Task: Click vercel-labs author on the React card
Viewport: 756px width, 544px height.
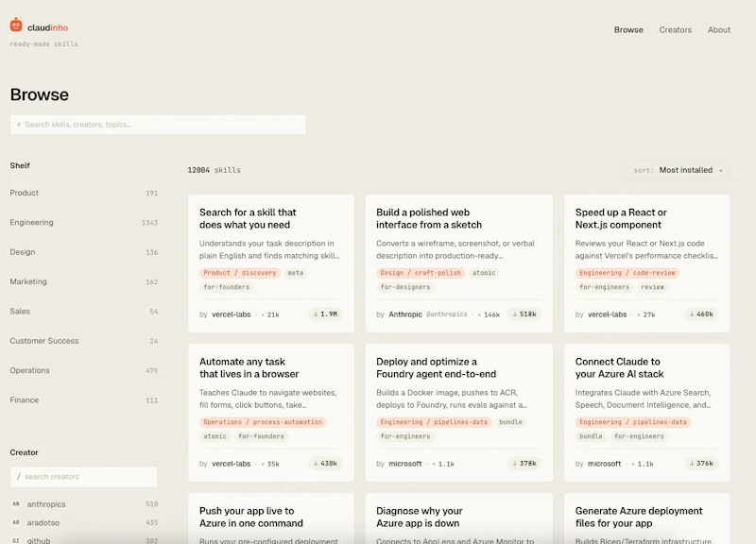Action: (607, 314)
